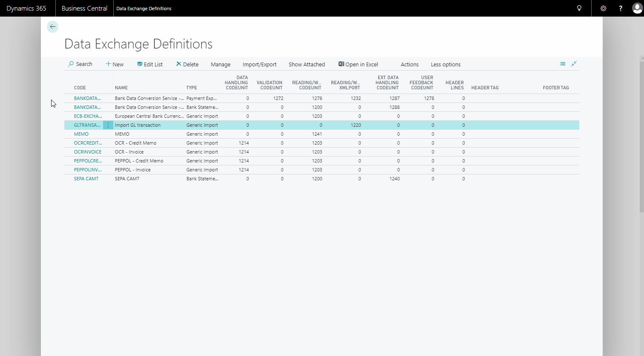
Task: Open the row options ellipsis for GLTRANSA
Action: [108, 125]
